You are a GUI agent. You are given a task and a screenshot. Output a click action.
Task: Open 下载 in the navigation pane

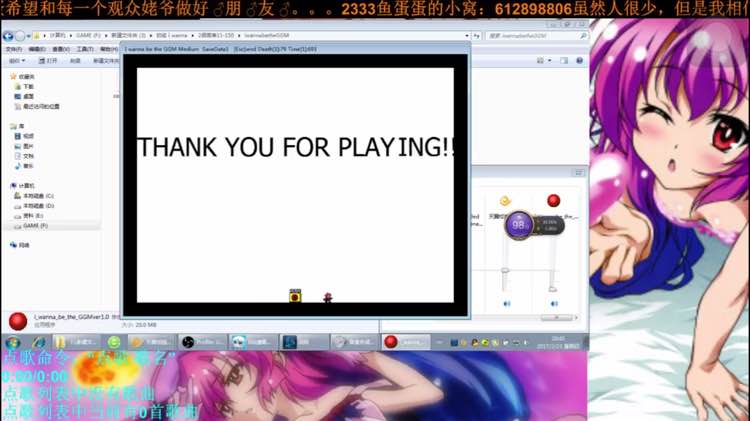[24, 87]
